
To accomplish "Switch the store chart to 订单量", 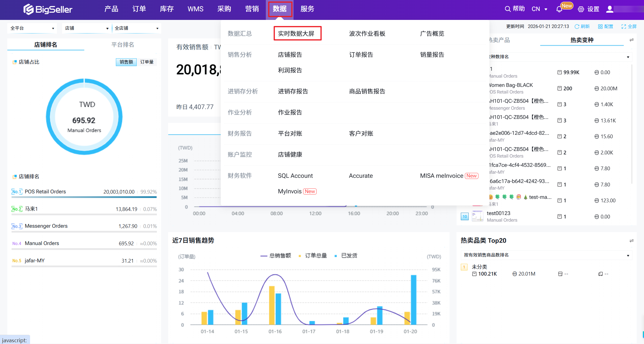I will pyautogui.click(x=147, y=62).
